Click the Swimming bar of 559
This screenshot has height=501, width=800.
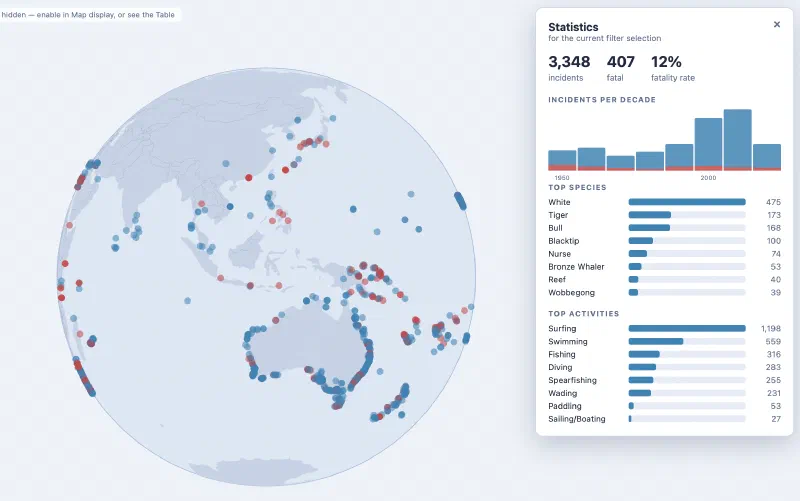pos(656,341)
